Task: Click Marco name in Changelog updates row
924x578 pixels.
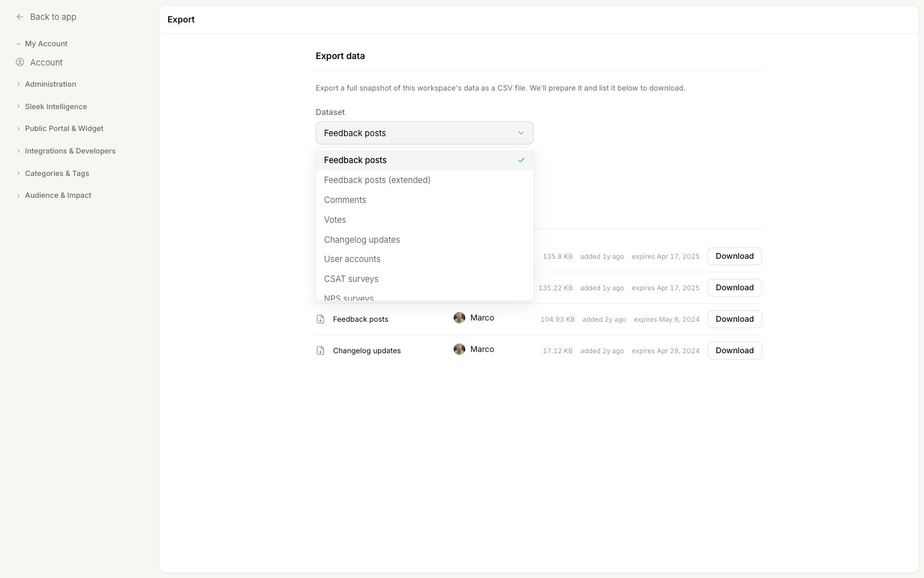Action: [482, 349]
